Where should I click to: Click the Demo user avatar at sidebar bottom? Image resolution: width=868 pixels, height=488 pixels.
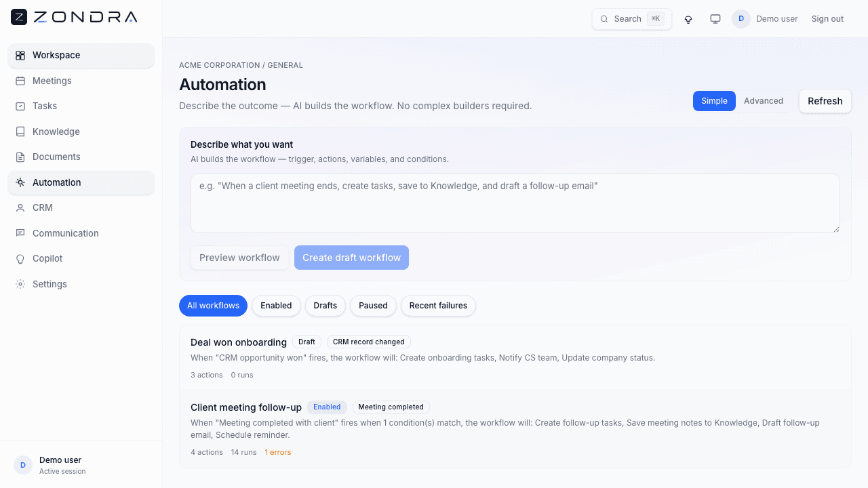coord(23,465)
